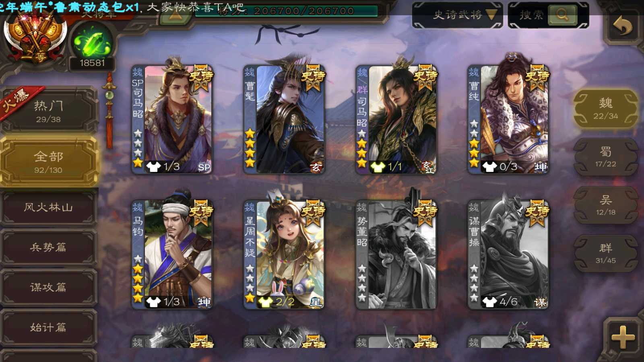This screenshot has height=362, width=644.
Task: Switch to the 风火林山 tab
Action: pos(48,208)
